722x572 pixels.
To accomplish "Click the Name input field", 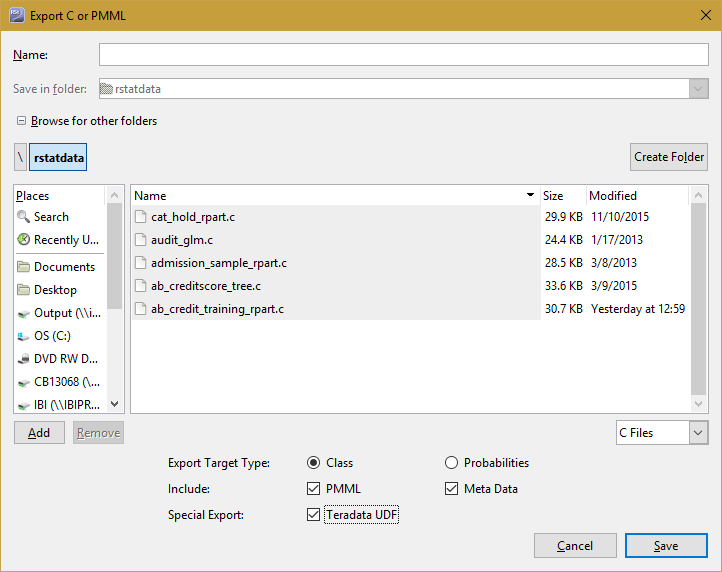I will click(403, 54).
